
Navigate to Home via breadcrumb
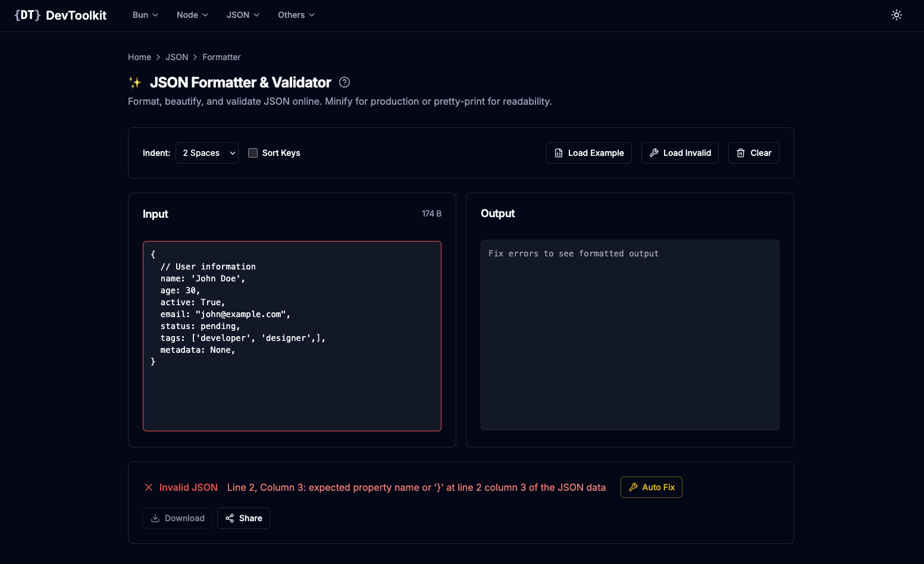(x=139, y=57)
